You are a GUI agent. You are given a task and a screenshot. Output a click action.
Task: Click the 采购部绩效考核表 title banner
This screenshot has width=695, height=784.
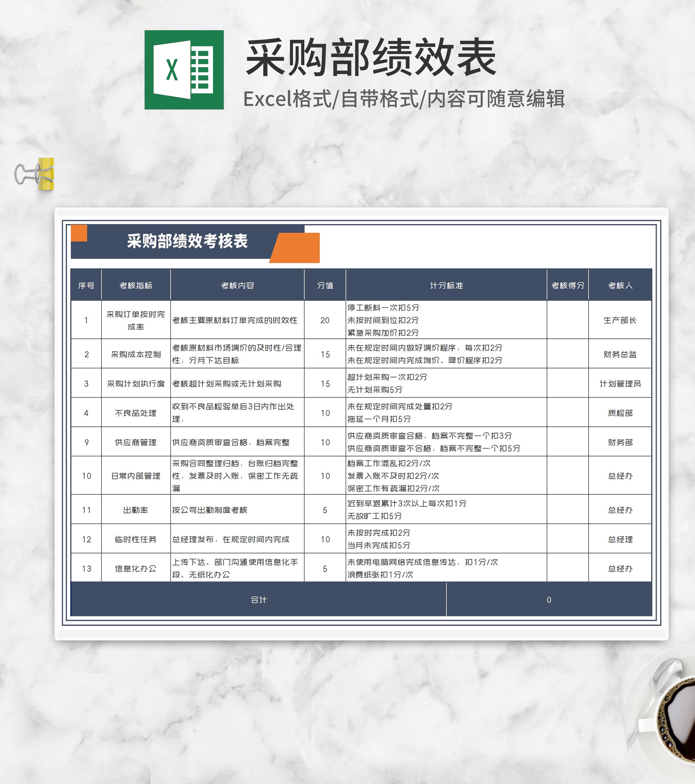(187, 241)
